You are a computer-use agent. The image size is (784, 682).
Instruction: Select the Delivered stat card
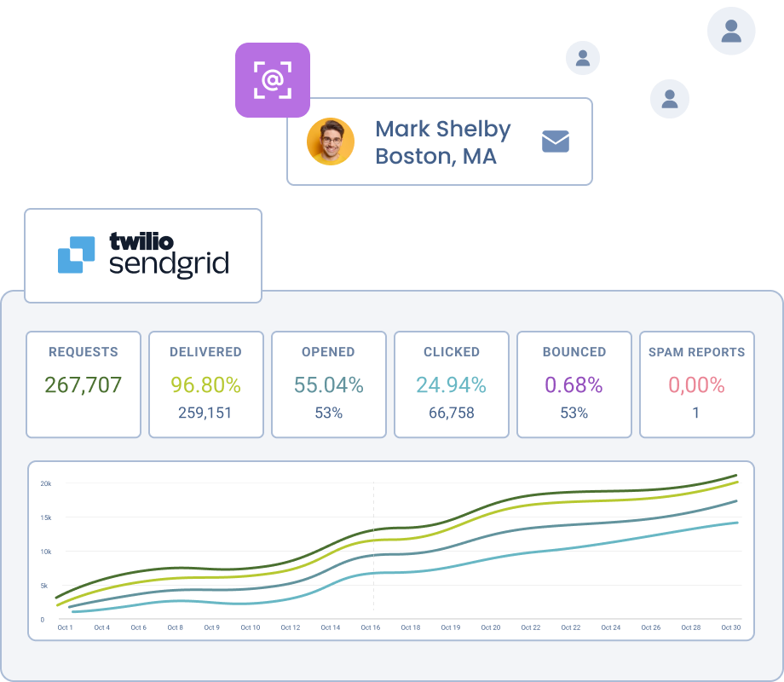[205, 384]
